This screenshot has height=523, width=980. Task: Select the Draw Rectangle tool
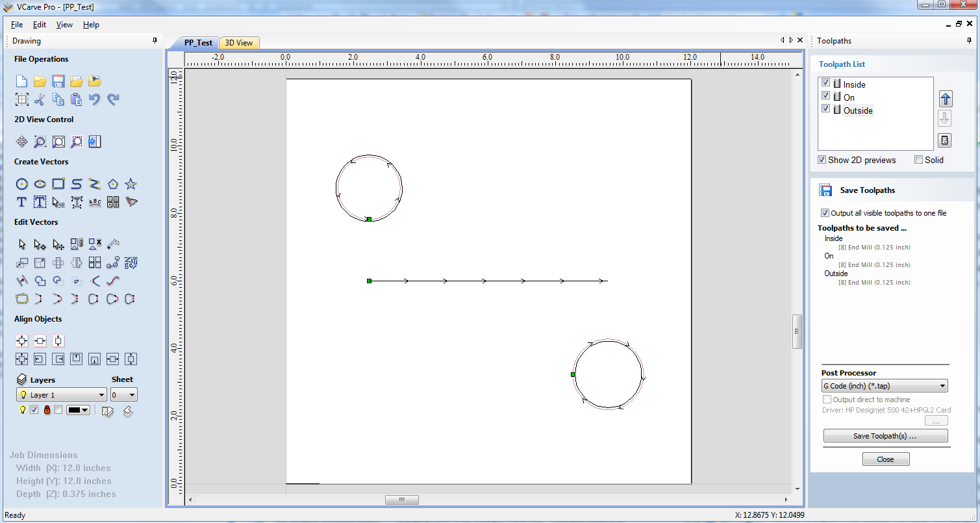click(x=58, y=184)
